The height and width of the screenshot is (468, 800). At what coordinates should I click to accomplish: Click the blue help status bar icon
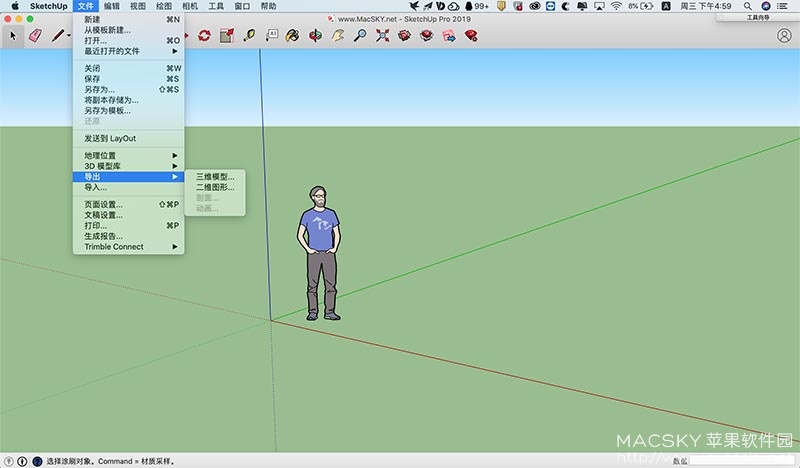click(37, 461)
